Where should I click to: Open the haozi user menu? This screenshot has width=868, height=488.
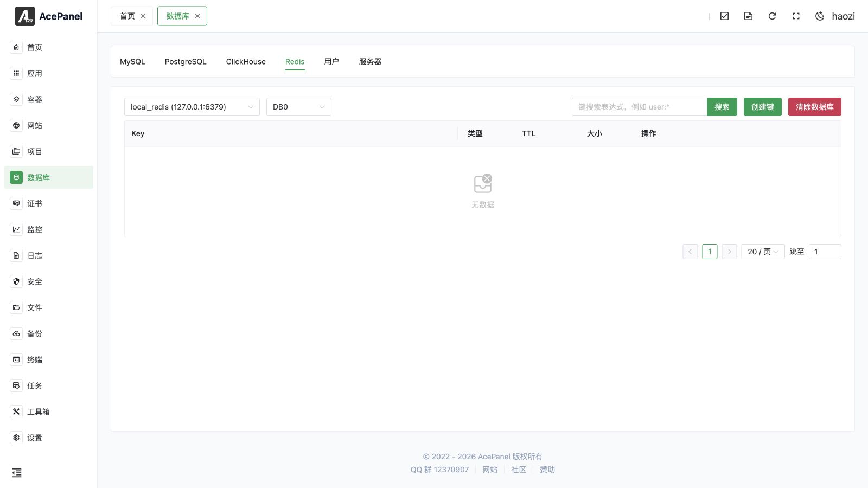[x=843, y=16]
